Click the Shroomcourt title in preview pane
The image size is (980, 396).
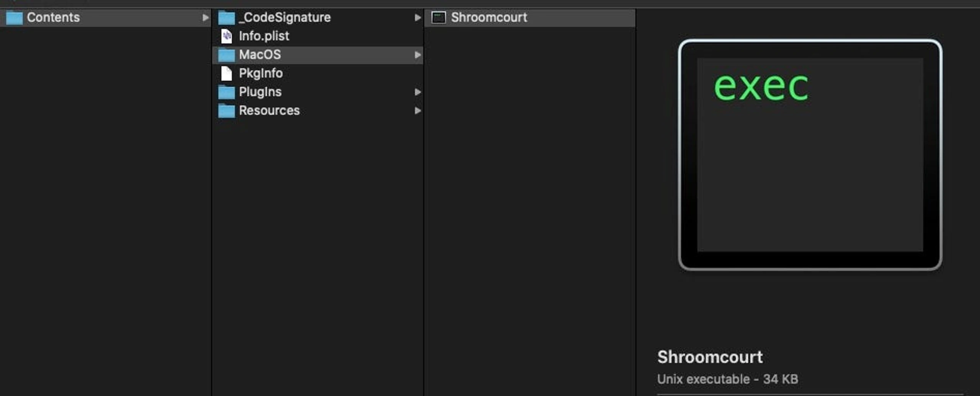point(710,357)
